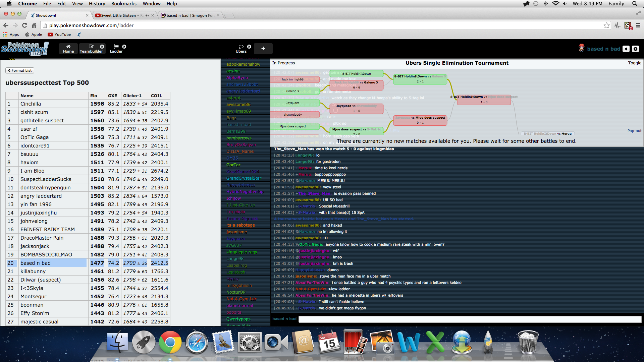Click the address bar URL
This screenshot has height=362, width=644.
91,25
